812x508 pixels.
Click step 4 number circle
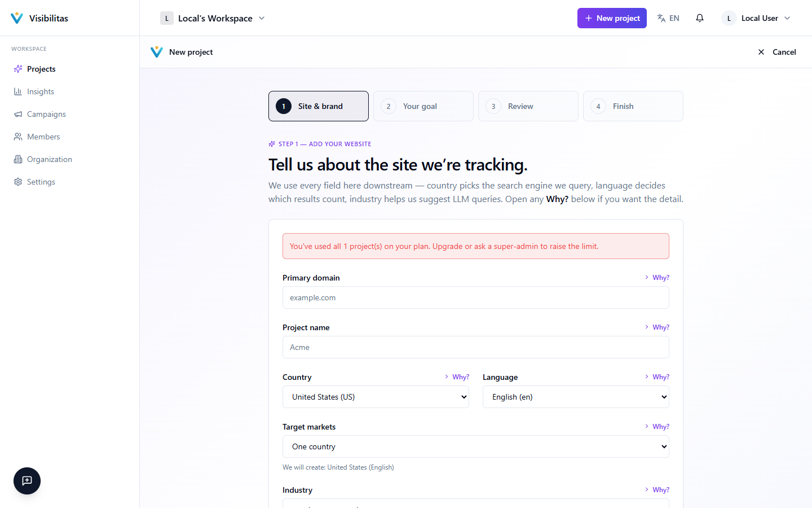point(598,106)
